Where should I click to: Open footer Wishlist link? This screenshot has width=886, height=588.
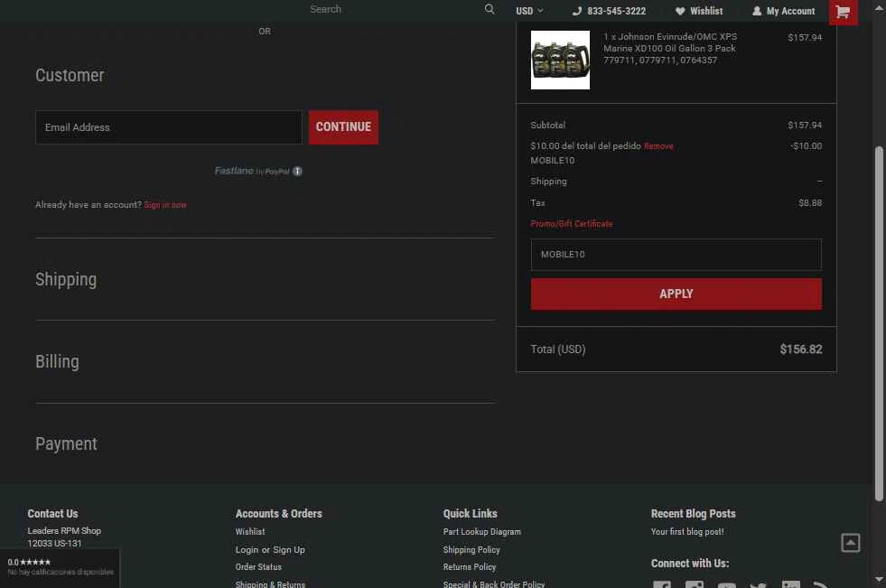click(x=250, y=531)
